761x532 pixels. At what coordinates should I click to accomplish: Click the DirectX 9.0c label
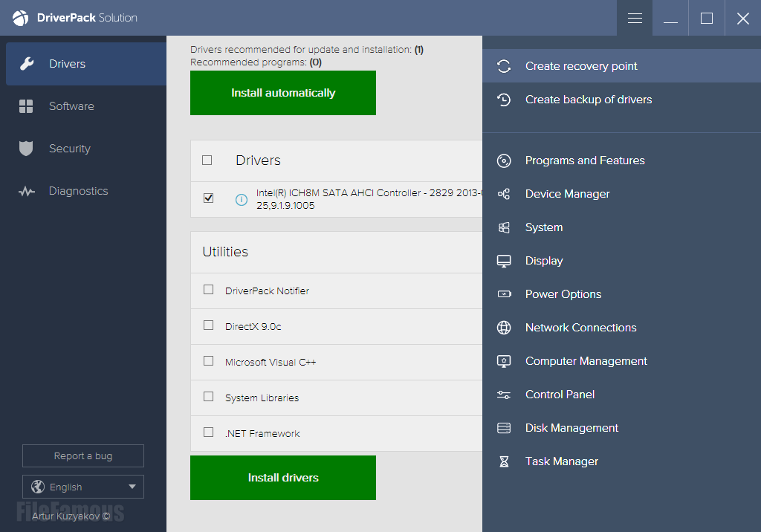click(253, 327)
